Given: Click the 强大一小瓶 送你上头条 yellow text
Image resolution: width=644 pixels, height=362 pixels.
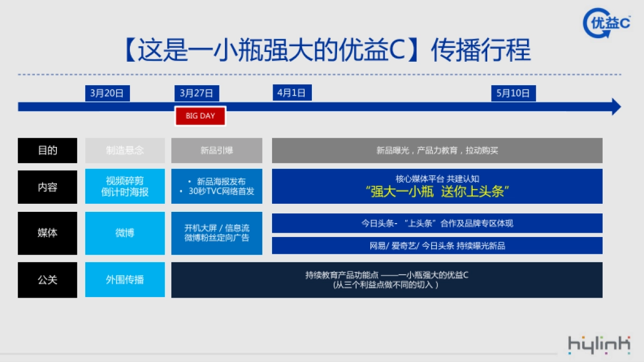Looking at the screenshot, I should pyautogui.click(x=439, y=193).
